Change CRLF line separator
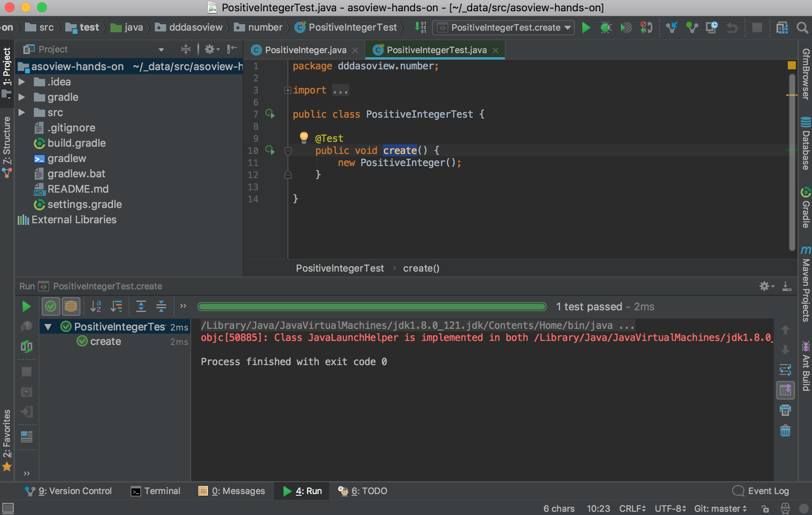The height and width of the screenshot is (515, 812). (x=632, y=509)
